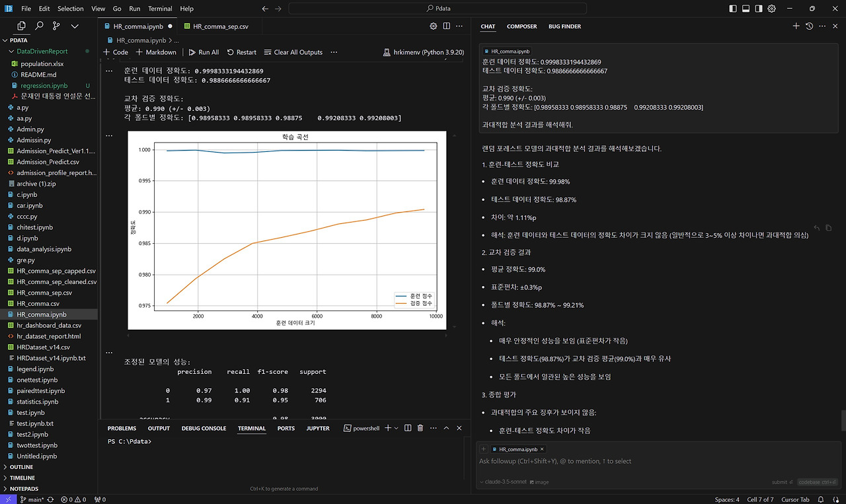
Task: Remove HR_comma.ipynb context chip from chat input
Action: [x=542, y=449]
